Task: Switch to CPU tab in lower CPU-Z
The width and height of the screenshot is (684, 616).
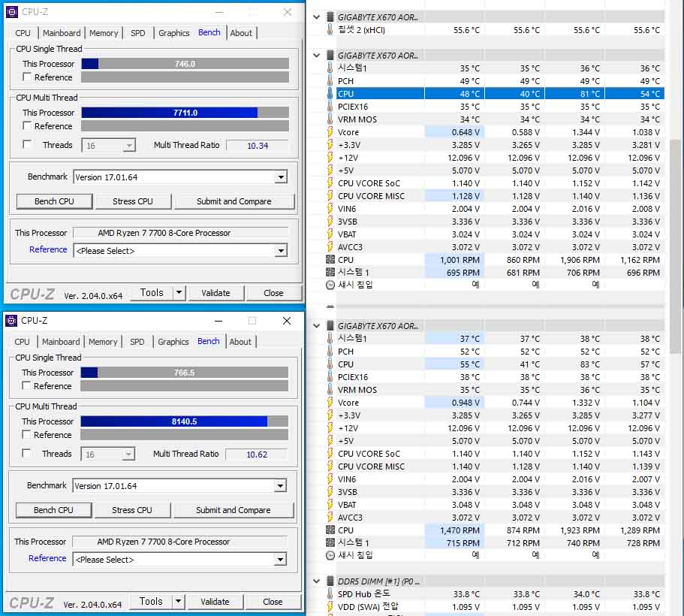Action: (23, 341)
